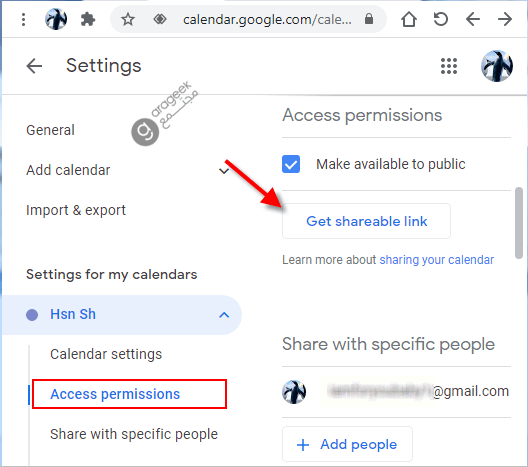Open the Google apps grid
This screenshot has width=528, height=467.
click(x=449, y=66)
